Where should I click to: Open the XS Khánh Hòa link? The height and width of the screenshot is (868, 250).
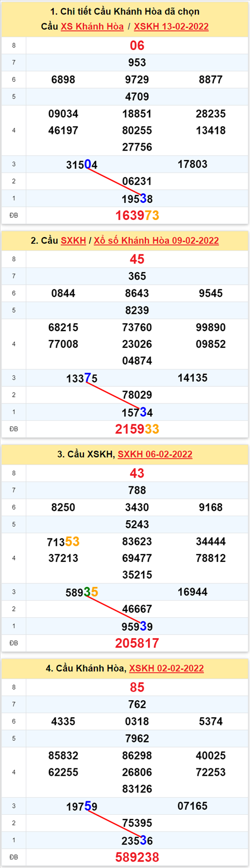point(92,27)
